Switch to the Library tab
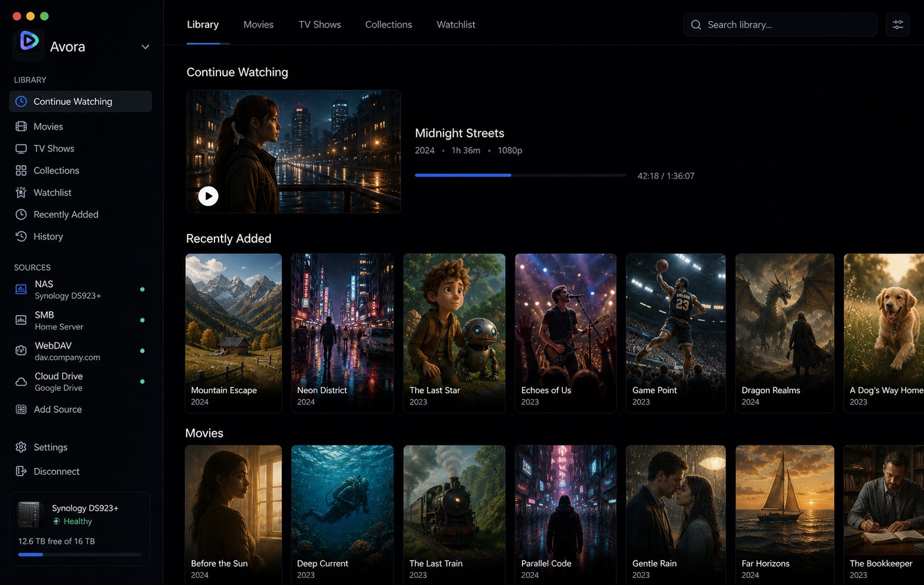Image resolution: width=924 pixels, height=585 pixels. (x=203, y=25)
